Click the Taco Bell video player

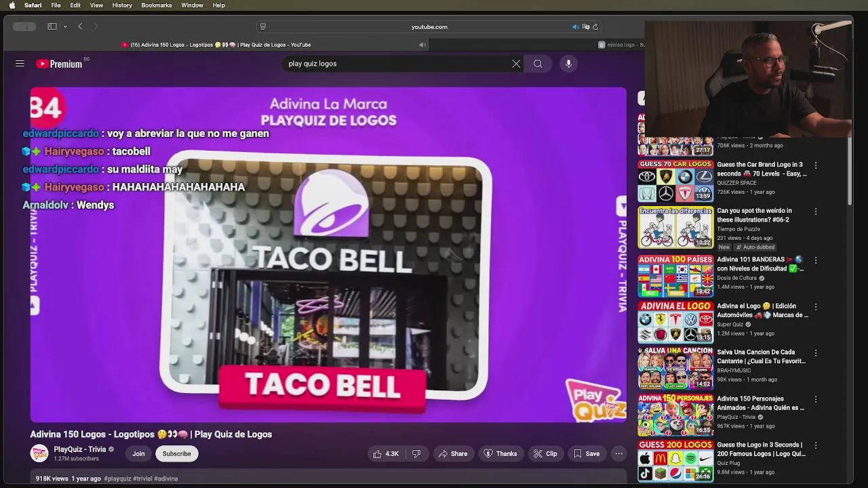(x=328, y=255)
